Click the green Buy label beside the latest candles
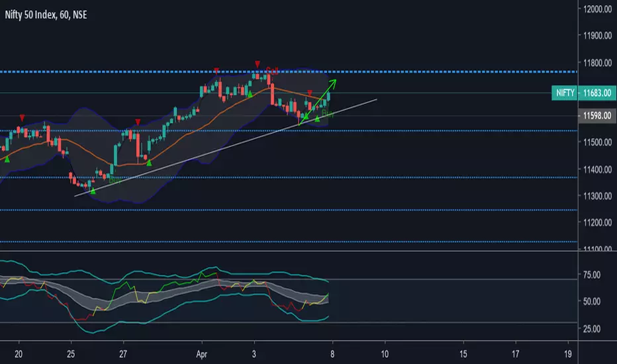The height and width of the screenshot is (364, 617). coord(328,114)
